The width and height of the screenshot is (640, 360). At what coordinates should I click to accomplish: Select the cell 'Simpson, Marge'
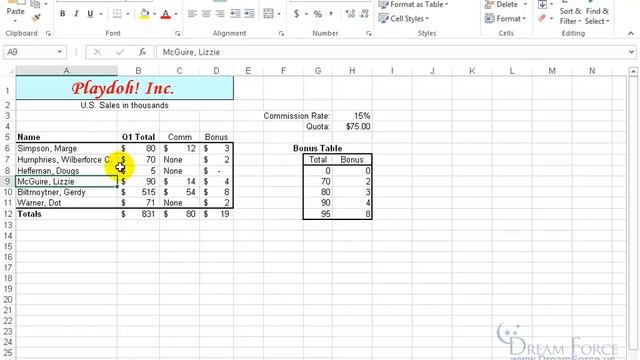67,149
